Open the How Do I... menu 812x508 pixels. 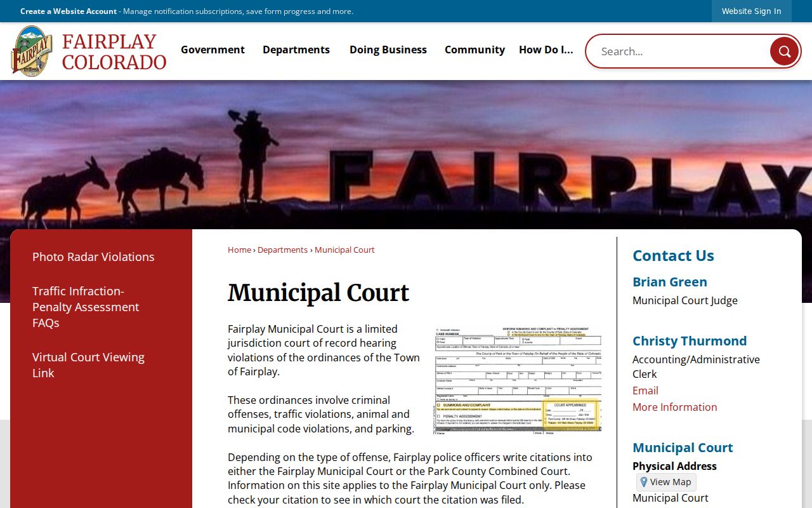point(546,50)
